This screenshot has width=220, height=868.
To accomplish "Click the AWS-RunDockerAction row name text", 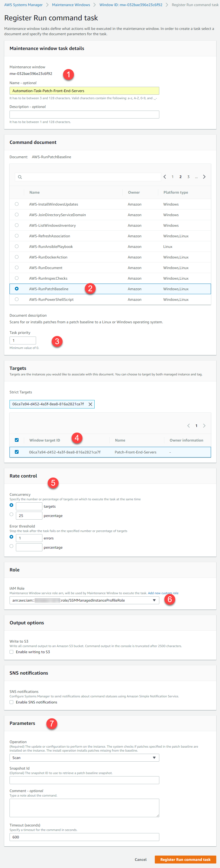I will click(48, 257).
